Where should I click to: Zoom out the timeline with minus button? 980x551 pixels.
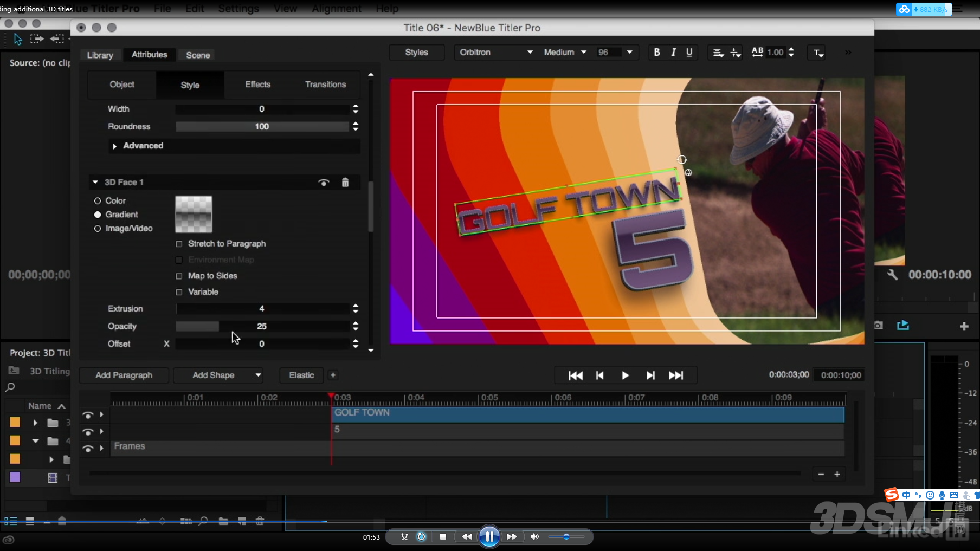[x=821, y=474]
